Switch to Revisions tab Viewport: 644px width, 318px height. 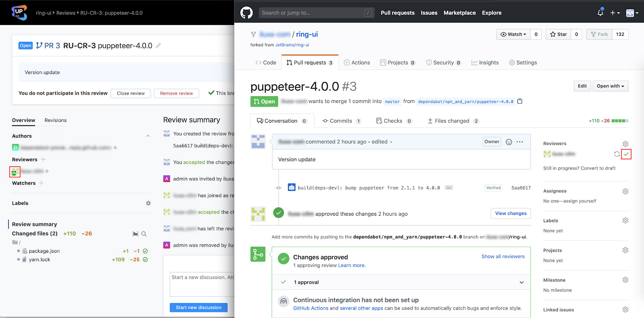pyautogui.click(x=56, y=120)
